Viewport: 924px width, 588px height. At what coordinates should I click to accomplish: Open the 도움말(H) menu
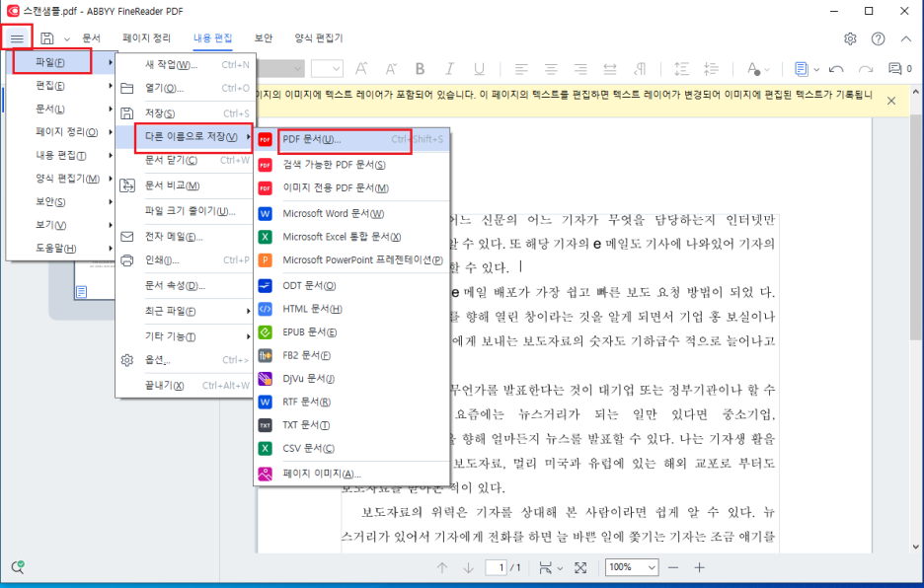tap(60, 248)
